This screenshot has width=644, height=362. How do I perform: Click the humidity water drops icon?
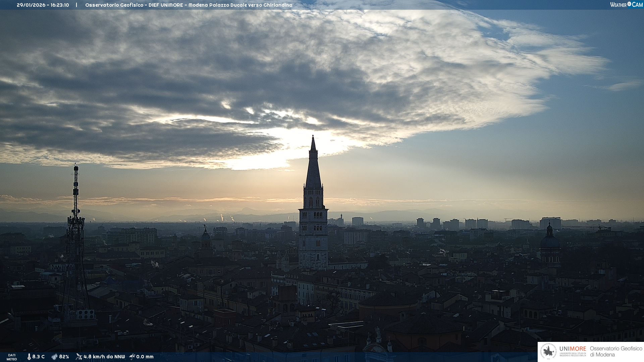54,357
